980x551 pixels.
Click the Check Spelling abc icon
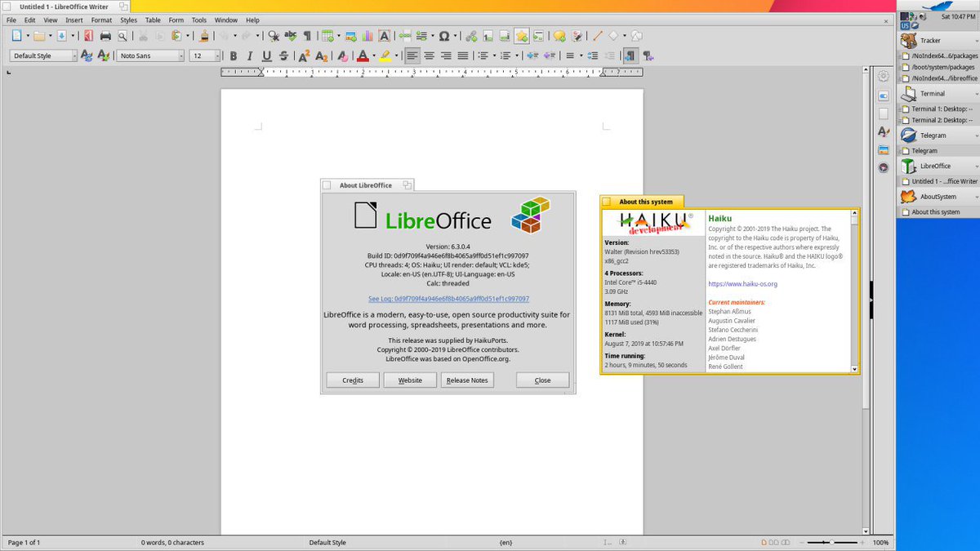[291, 36]
